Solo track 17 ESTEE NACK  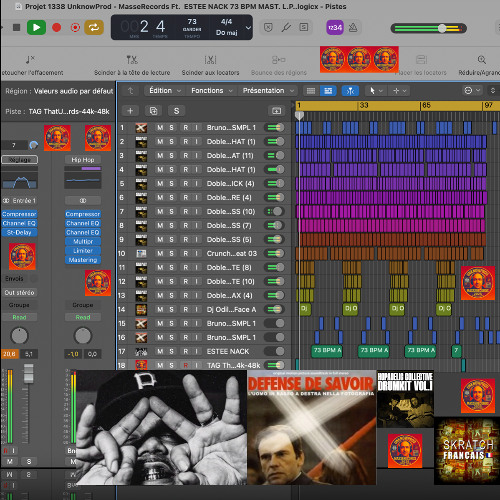coord(171,351)
